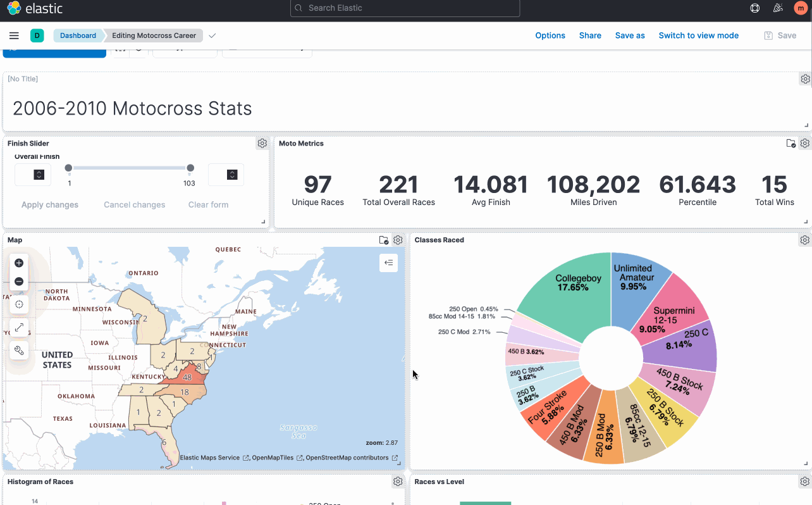Open the hamburger navigation menu
Image resolution: width=812 pixels, height=505 pixels.
[14, 35]
